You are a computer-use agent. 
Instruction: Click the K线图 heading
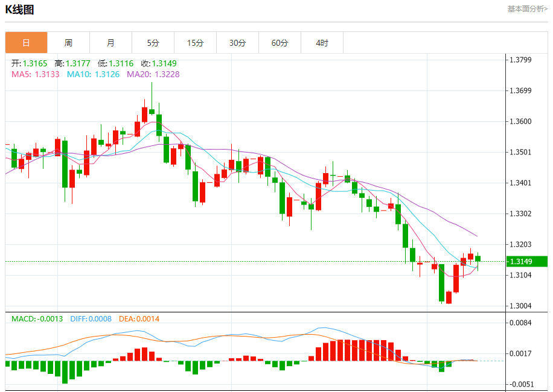[x=20, y=10]
